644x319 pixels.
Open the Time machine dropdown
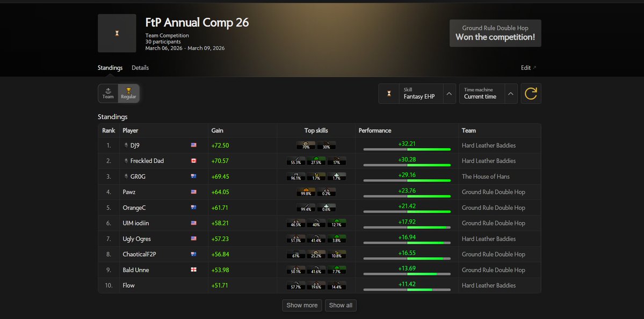point(488,93)
